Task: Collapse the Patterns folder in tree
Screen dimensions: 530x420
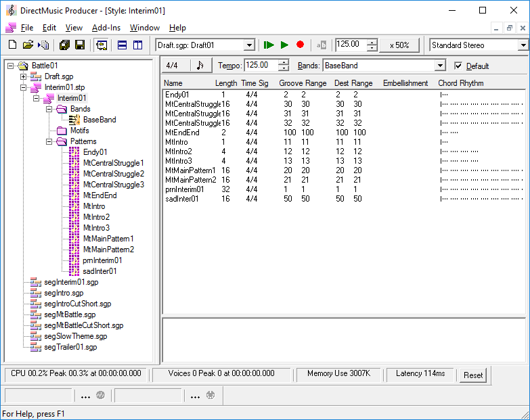Action: [x=49, y=141]
